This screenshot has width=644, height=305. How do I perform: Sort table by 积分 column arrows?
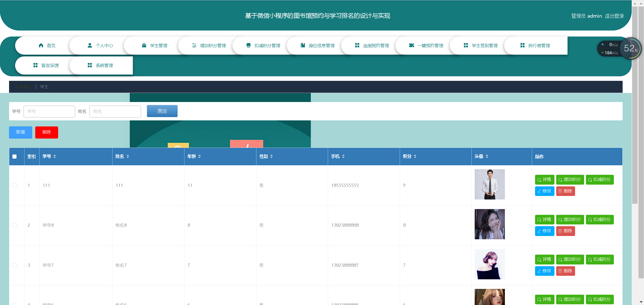pyautogui.click(x=415, y=156)
